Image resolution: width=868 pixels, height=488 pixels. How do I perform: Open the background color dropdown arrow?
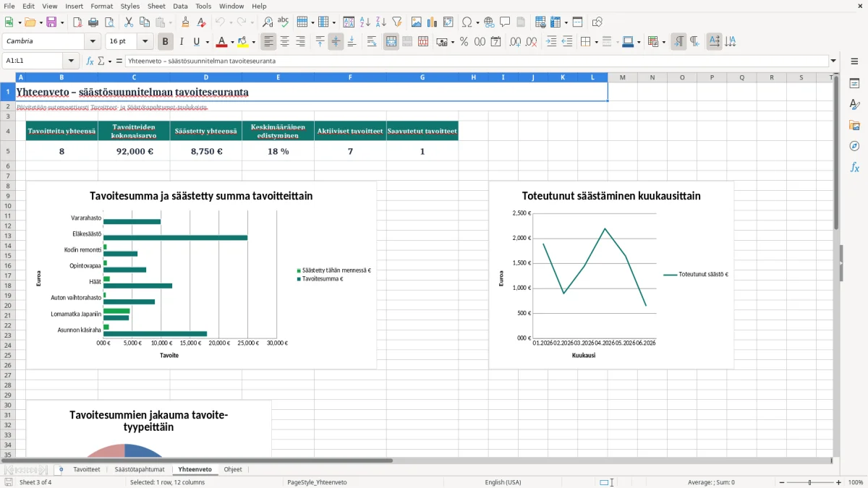[253, 42]
